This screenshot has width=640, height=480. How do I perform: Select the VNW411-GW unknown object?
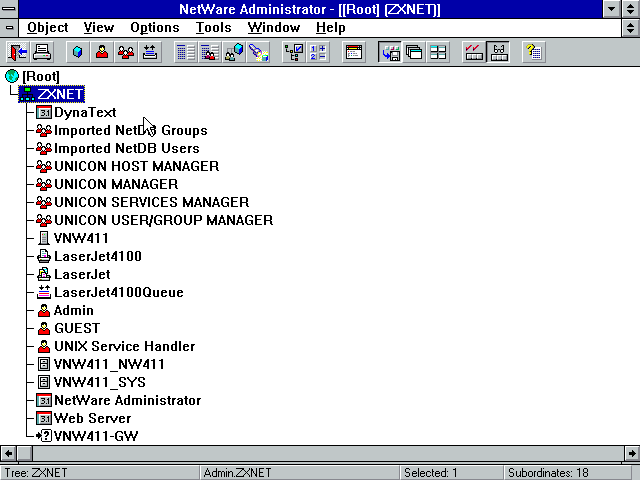click(x=87, y=436)
